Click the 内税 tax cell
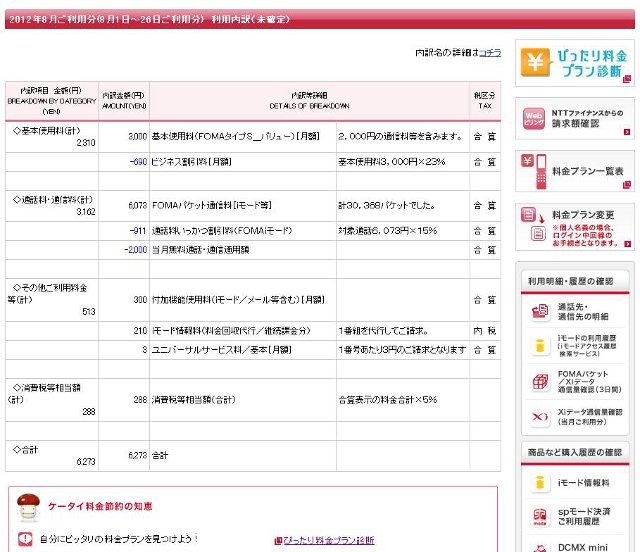This screenshot has height=552, width=640. [x=485, y=331]
